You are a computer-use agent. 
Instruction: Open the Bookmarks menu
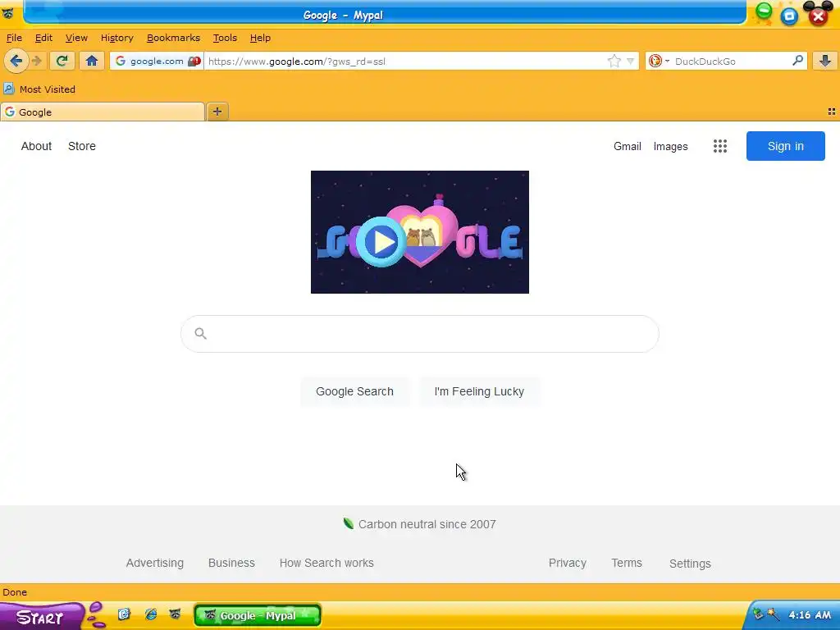tap(173, 38)
